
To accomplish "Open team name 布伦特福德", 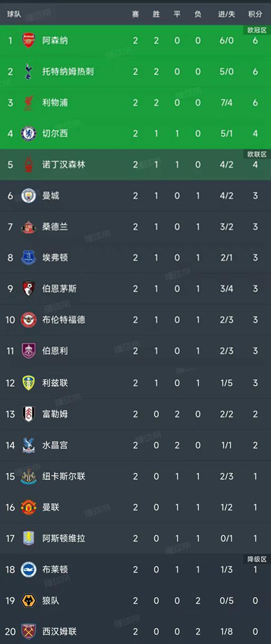I will [64, 320].
